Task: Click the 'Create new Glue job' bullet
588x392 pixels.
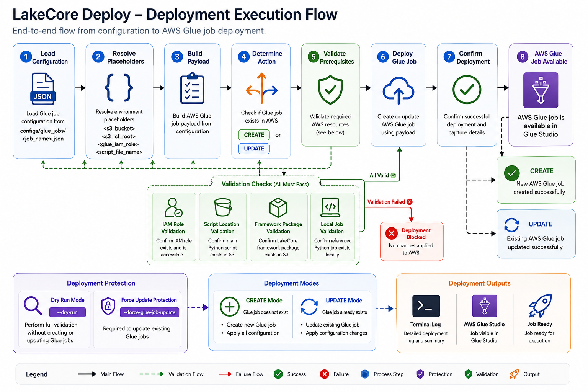Action: [251, 325]
